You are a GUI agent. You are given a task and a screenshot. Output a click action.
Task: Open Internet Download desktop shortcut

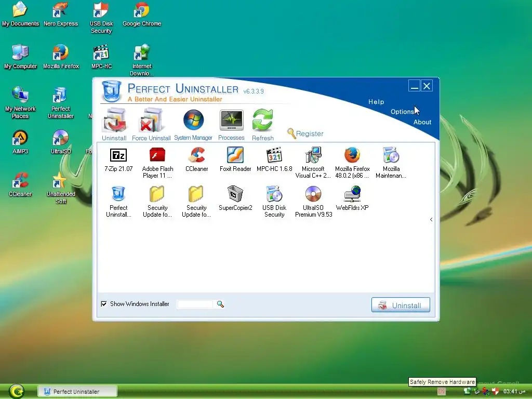tap(142, 60)
